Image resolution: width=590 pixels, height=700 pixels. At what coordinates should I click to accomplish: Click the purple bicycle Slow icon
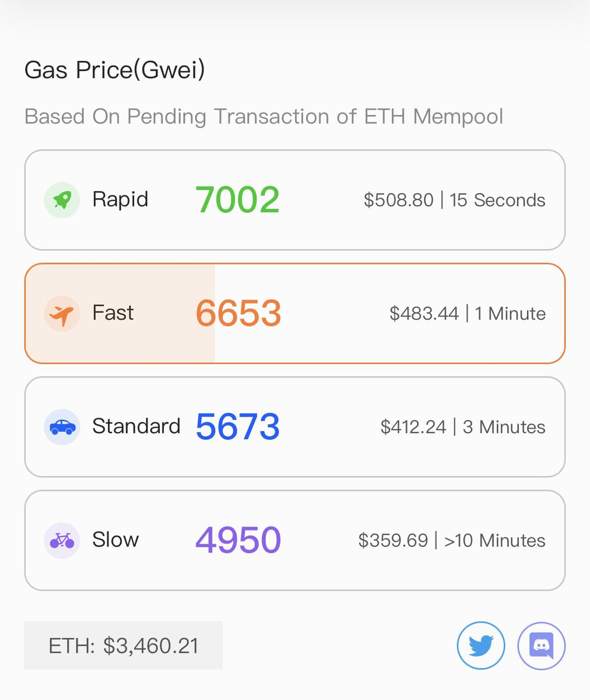pyautogui.click(x=62, y=540)
